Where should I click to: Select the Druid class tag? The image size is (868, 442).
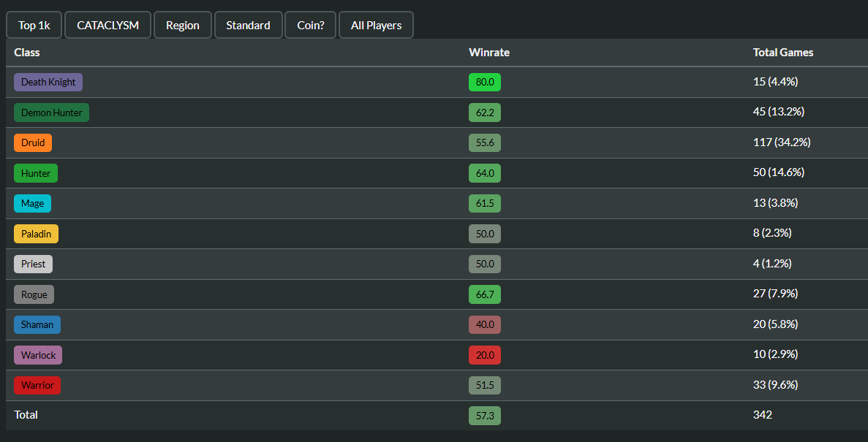33,142
